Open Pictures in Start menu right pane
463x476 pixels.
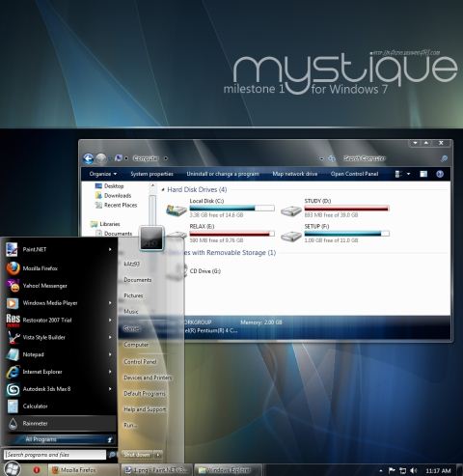click(x=133, y=295)
